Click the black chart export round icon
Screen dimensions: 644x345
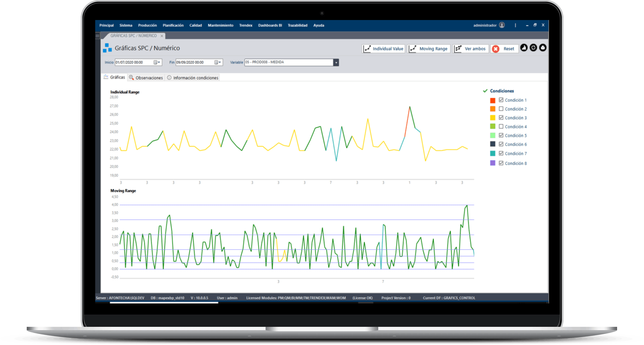click(524, 48)
